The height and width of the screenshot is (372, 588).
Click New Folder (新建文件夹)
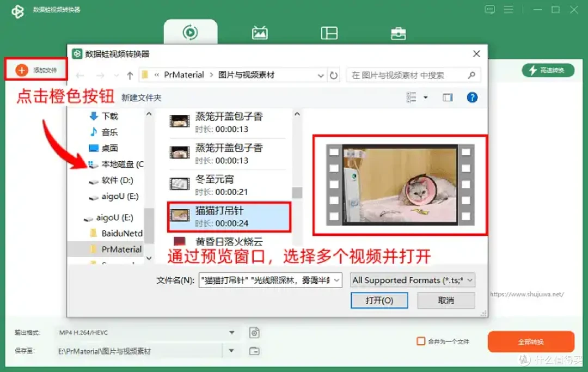tap(142, 98)
